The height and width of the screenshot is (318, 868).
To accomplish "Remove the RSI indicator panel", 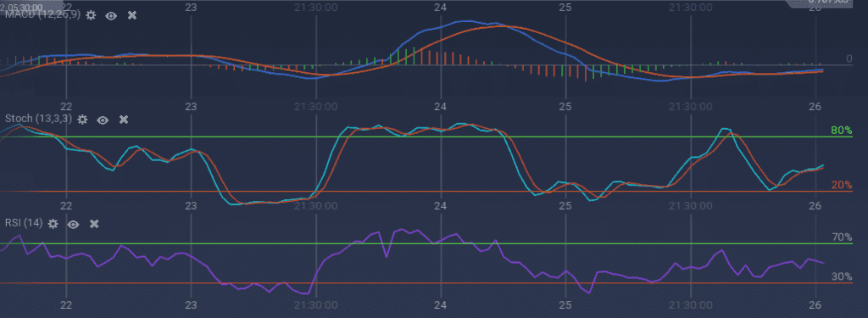I will pyautogui.click(x=94, y=224).
